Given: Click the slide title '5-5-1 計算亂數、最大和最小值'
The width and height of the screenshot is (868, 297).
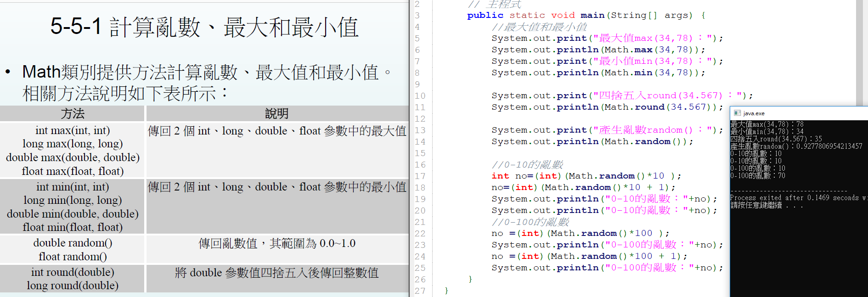Looking at the screenshot, I should pos(204,27).
